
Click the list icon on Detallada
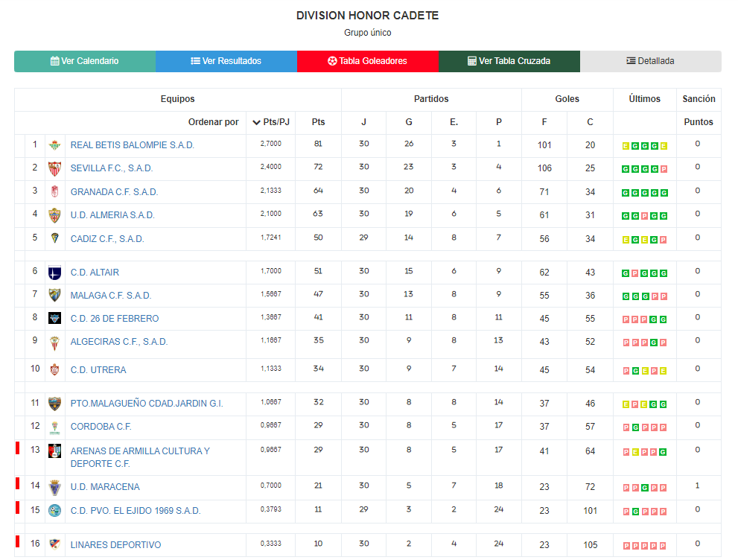632,61
